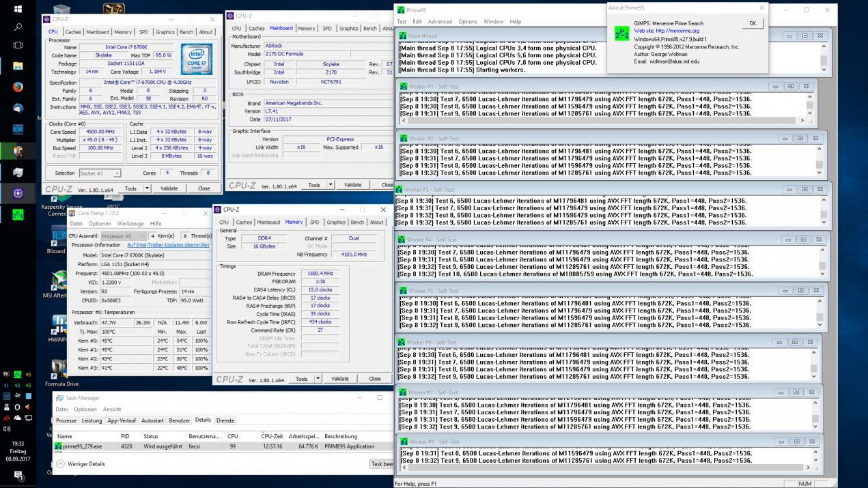Screen dimensions: 868x488
Task: Open Task View from the taskbar
Action: (18, 46)
